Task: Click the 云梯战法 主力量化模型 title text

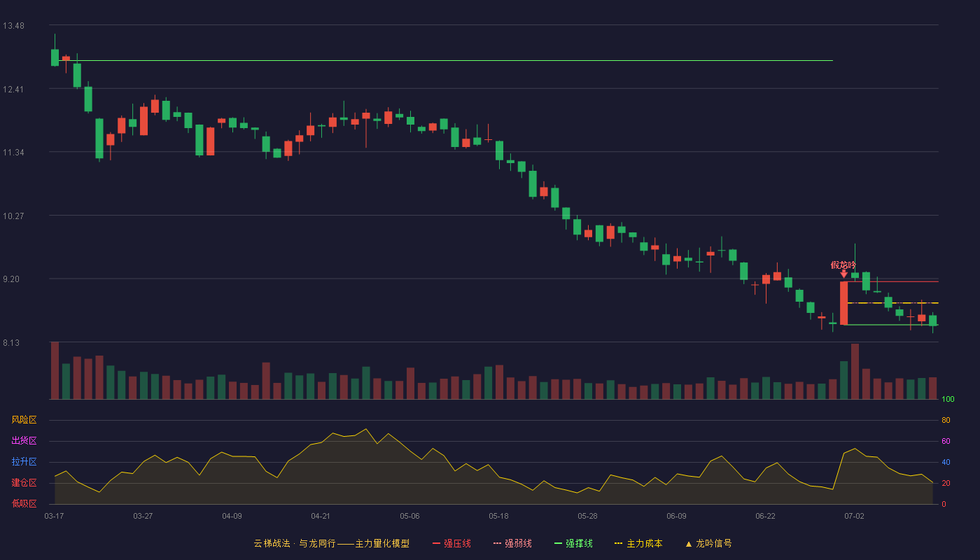Action: pos(331,543)
